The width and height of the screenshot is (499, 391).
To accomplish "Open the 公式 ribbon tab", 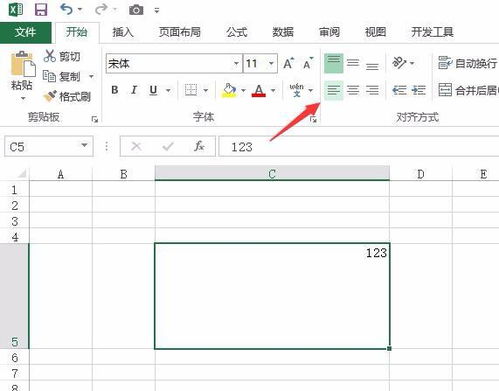I will pos(237,32).
